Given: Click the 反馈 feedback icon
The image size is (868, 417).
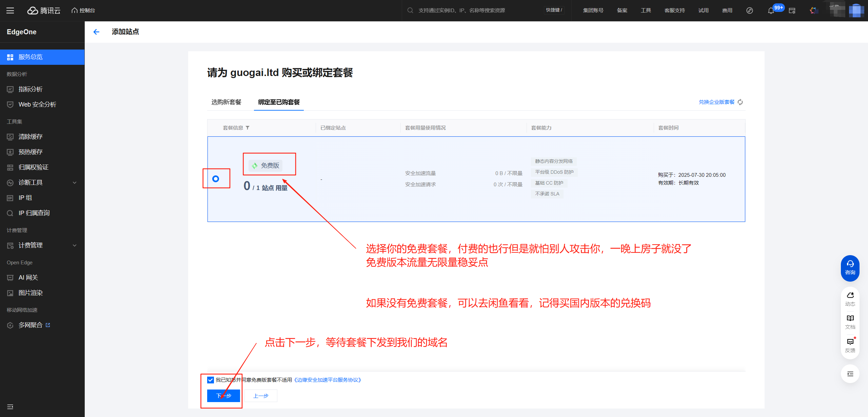Looking at the screenshot, I should click(x=850, y=345).
